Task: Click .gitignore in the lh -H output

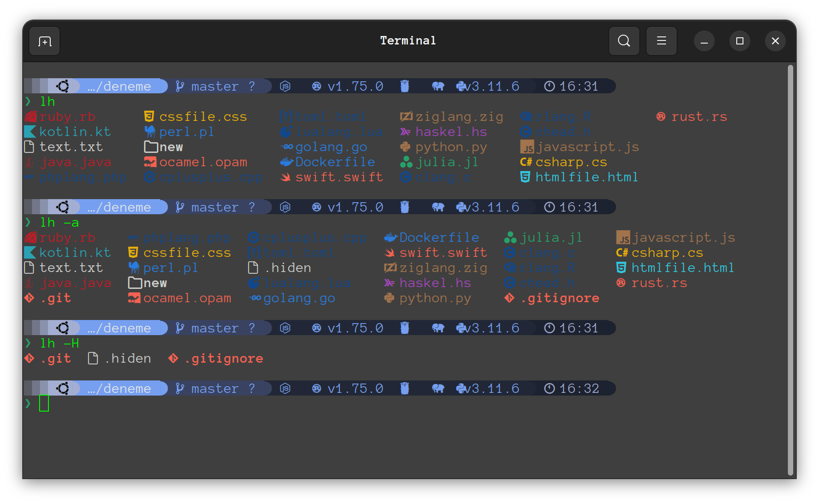Action: click(x=224, y=359)
